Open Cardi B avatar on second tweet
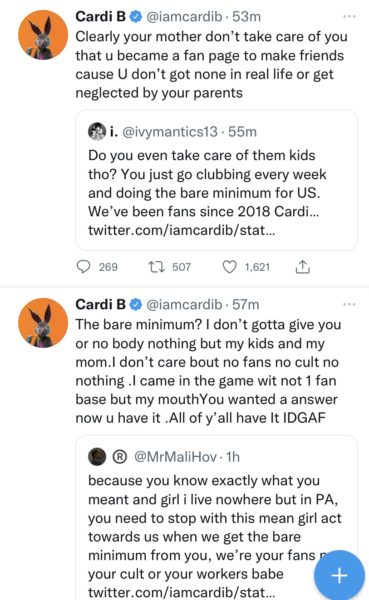The width and height of the screenshot is (369, 600). 43,322
